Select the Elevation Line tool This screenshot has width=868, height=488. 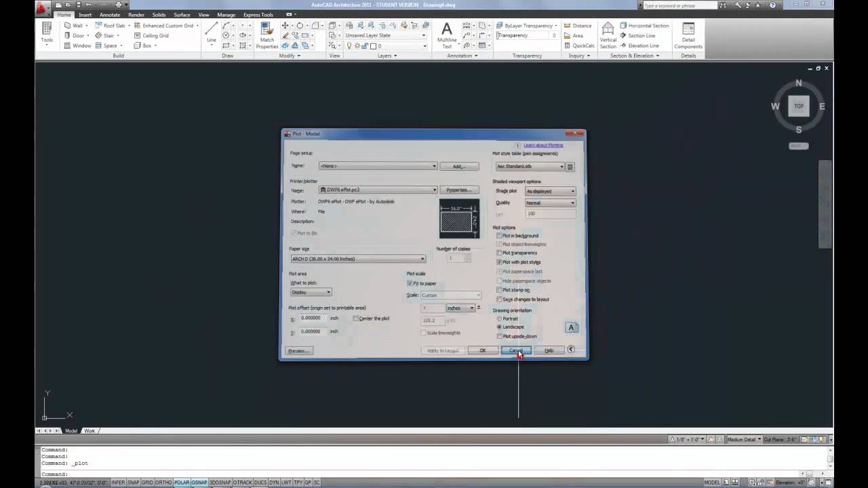click(639, 45)
